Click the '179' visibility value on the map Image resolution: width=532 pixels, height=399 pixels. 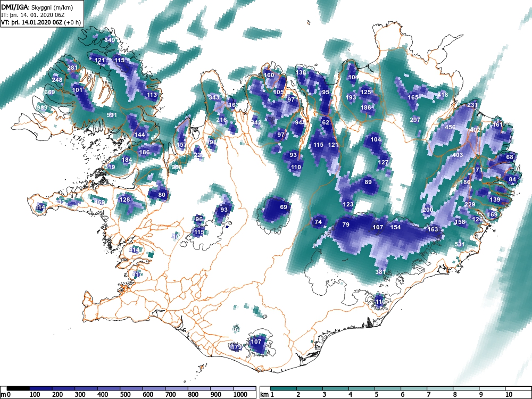236,347
